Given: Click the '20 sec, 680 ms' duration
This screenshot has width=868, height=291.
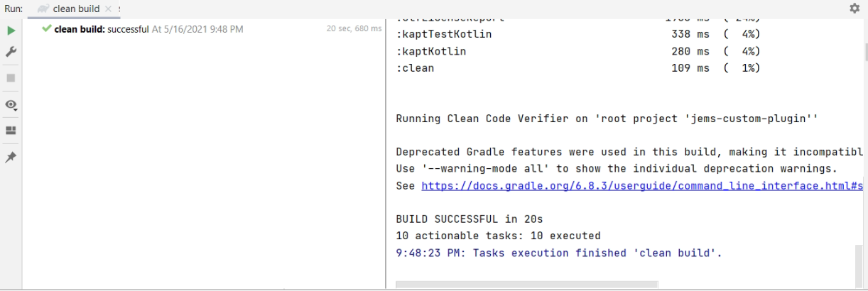Looking at the screenshot, I should point(354,29).
